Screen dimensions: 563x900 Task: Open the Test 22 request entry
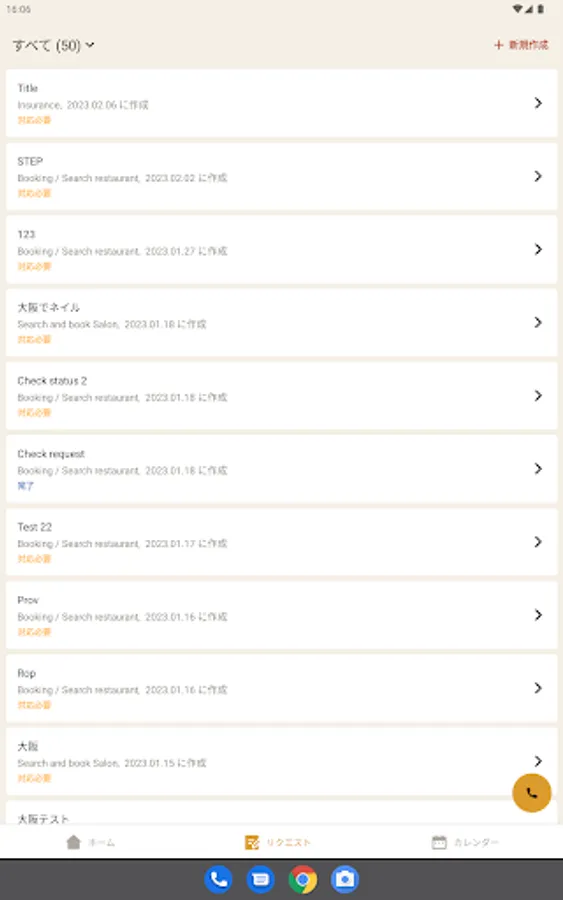coord(281,542)
